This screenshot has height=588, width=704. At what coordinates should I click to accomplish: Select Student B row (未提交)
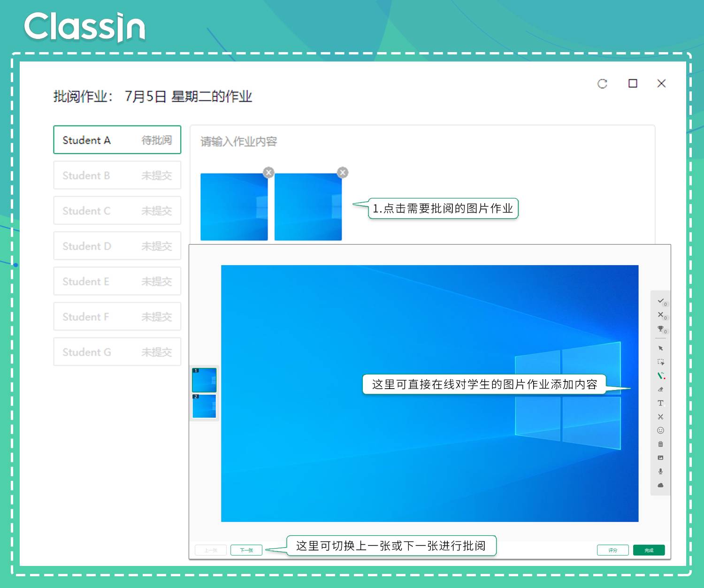coord(117,175)
